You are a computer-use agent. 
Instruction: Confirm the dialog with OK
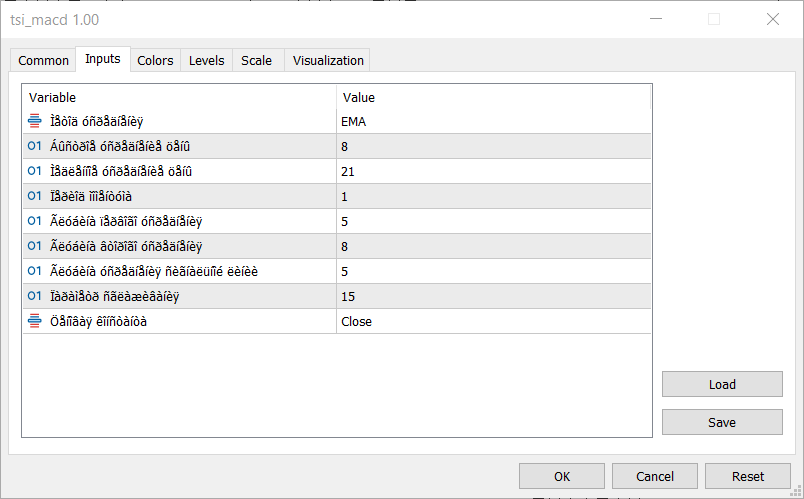pyautogui.click(x=562, y=477)
